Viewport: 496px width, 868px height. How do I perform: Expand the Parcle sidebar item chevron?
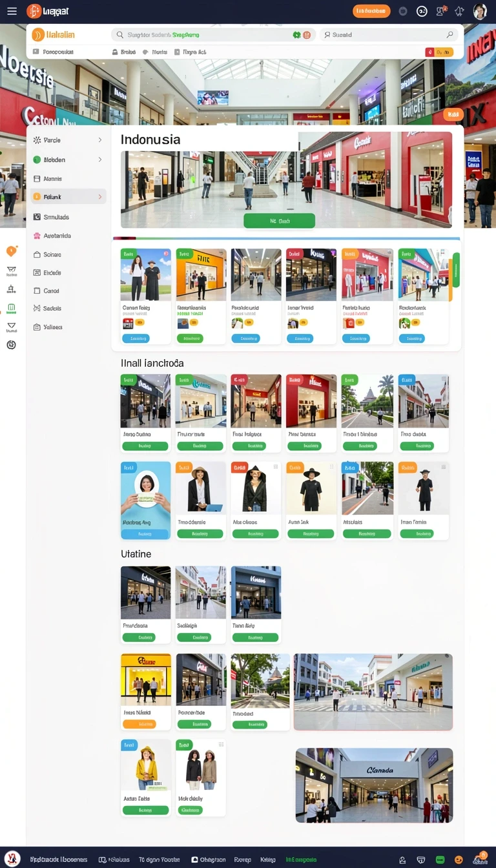tap(100, 140)
